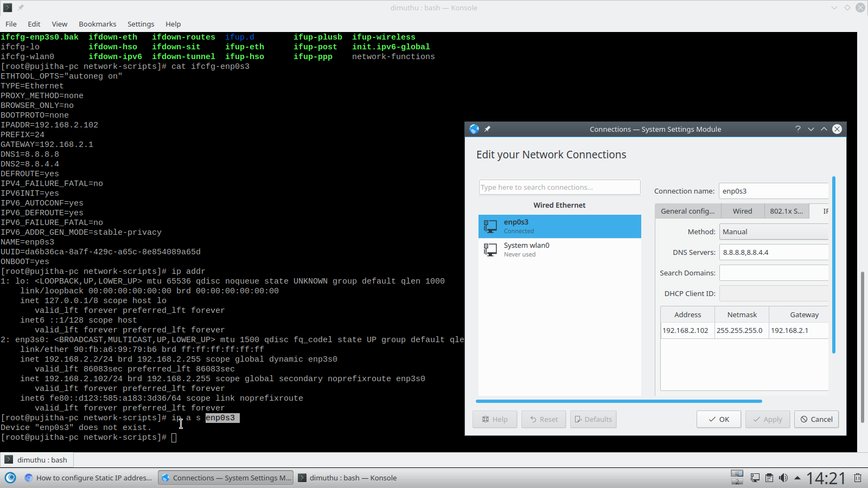Open the File menu in Konsole

(11, 24)
